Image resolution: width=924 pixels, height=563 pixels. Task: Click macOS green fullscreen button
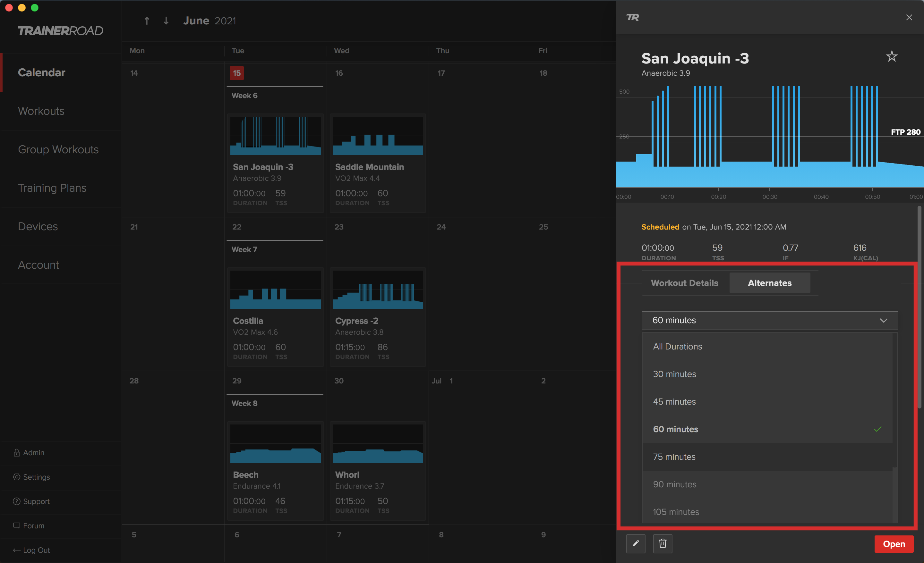coord(35,7)
